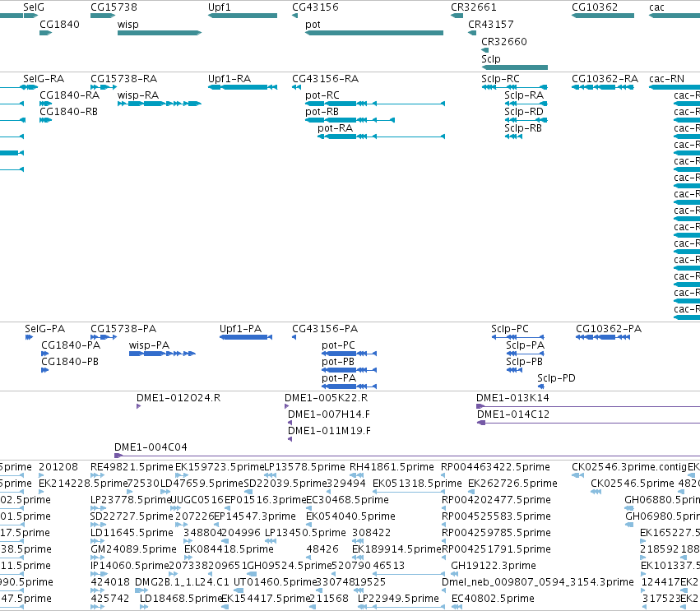
Task: Select the Upf1 gene label
Action: coord(219,7)
